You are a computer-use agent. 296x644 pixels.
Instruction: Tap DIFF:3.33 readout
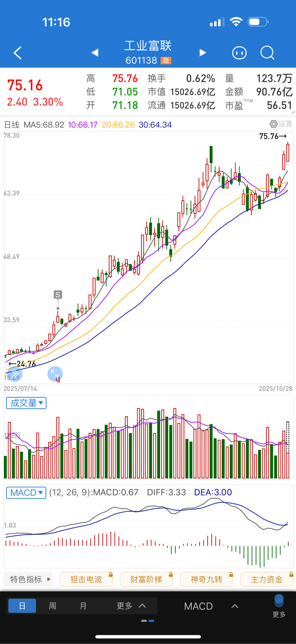pyautogui.click(x=166, y=492)
